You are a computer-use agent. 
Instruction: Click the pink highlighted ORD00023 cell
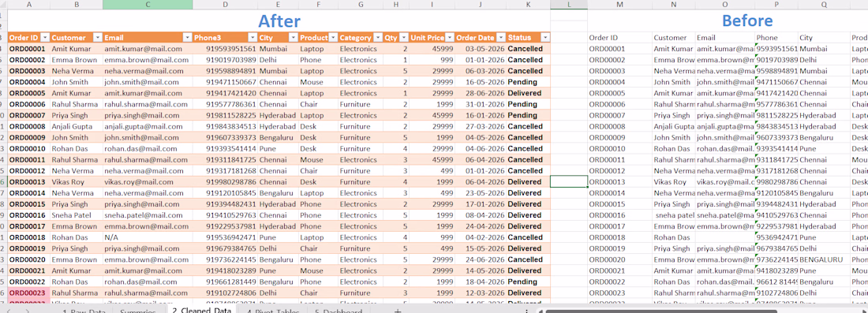[28, 293]
